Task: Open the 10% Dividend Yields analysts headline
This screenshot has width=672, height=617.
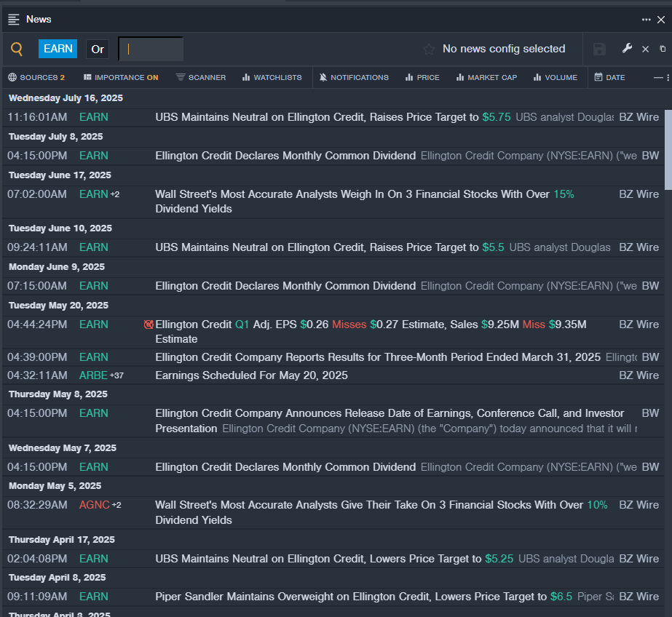Action: pyautogui.click(x=382, y=512)
